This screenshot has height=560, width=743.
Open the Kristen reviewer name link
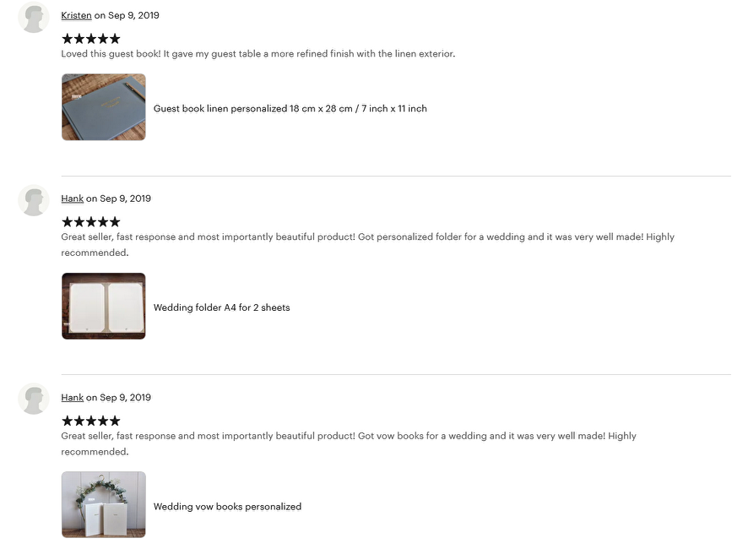point(76,15)
